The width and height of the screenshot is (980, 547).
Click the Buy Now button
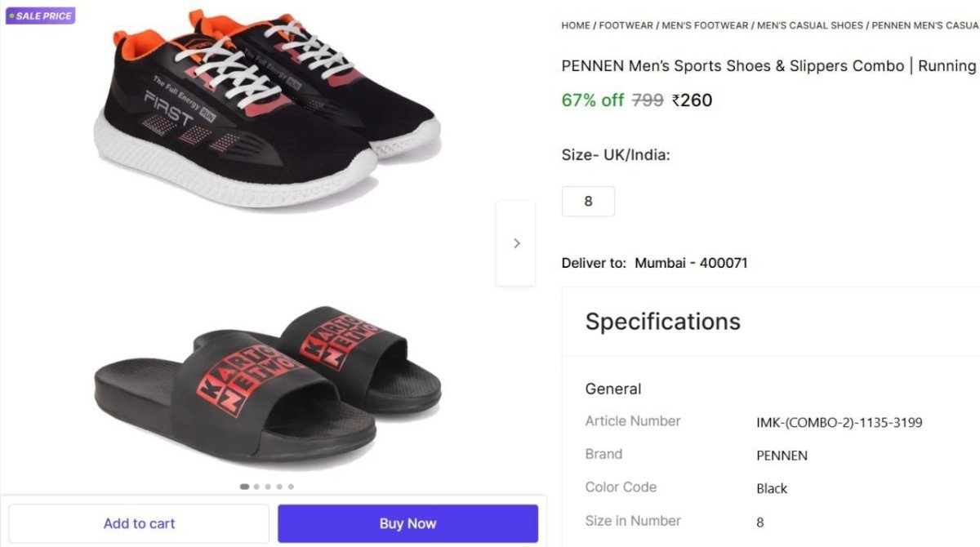point(408,523)
